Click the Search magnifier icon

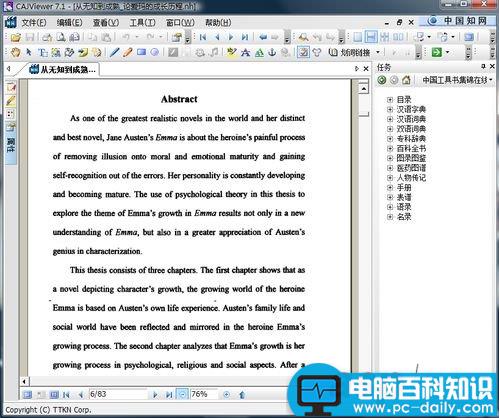click(303, 37)
